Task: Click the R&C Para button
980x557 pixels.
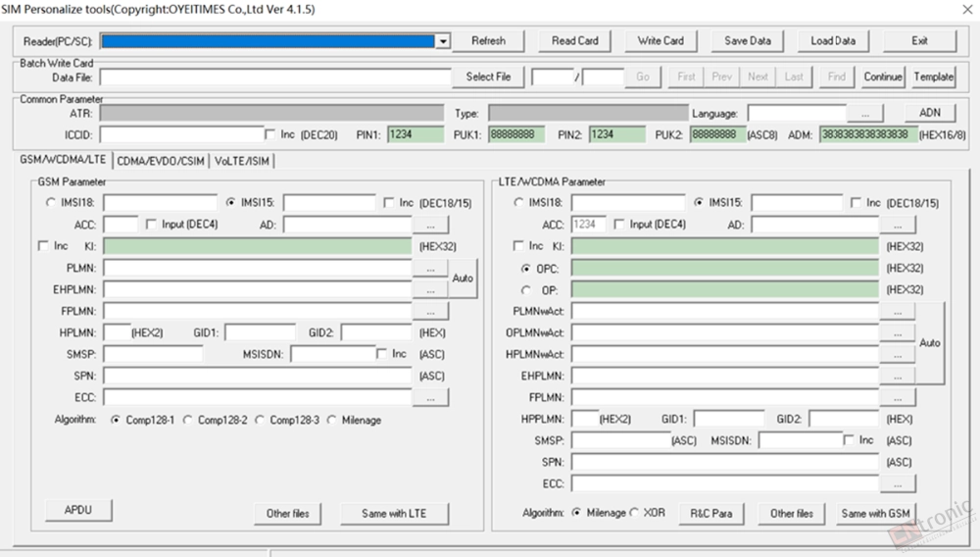Action: [711, 513]
